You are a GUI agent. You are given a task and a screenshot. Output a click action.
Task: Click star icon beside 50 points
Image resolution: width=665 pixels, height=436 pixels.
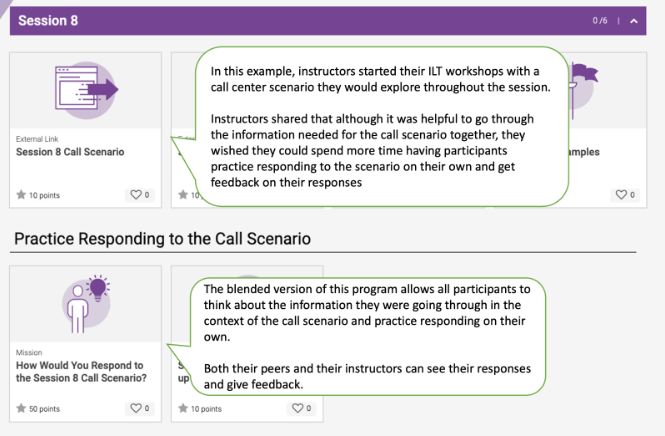21,408
